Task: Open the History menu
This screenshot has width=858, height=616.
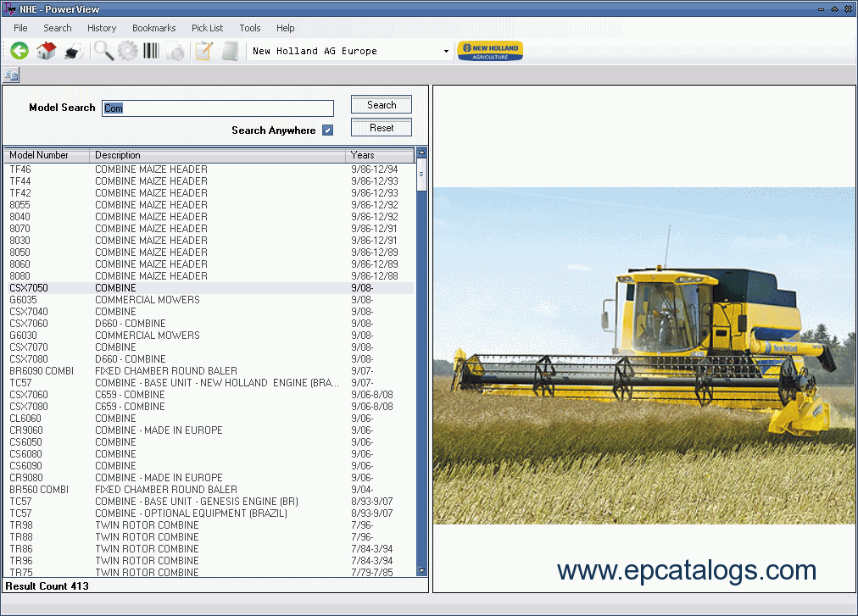Action: tap(102, 28)
